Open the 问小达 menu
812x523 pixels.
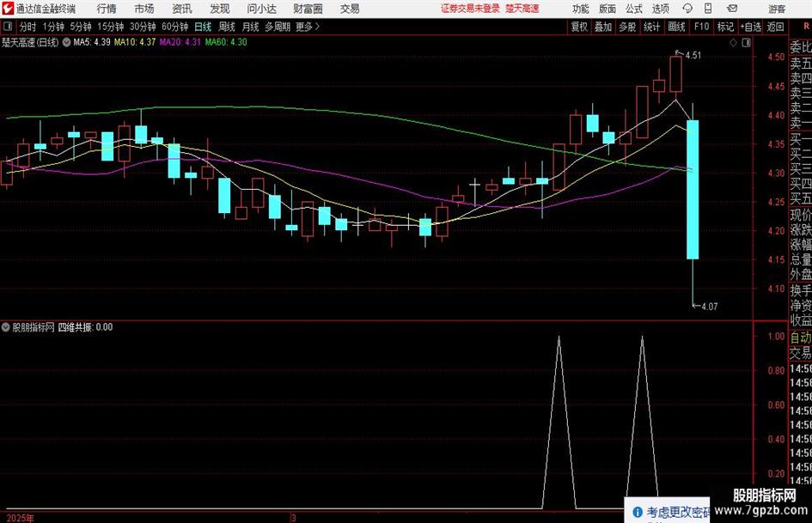click(x=261, y=9)
